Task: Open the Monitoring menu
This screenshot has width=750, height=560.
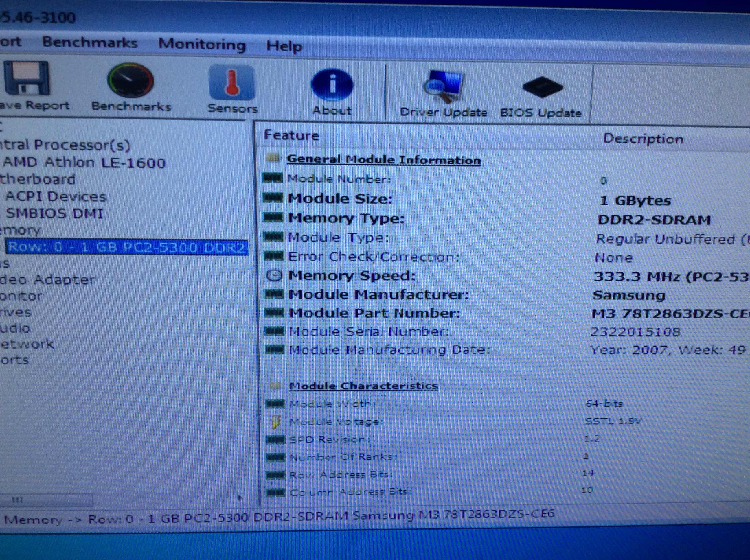Action: [x=202, y=45]
